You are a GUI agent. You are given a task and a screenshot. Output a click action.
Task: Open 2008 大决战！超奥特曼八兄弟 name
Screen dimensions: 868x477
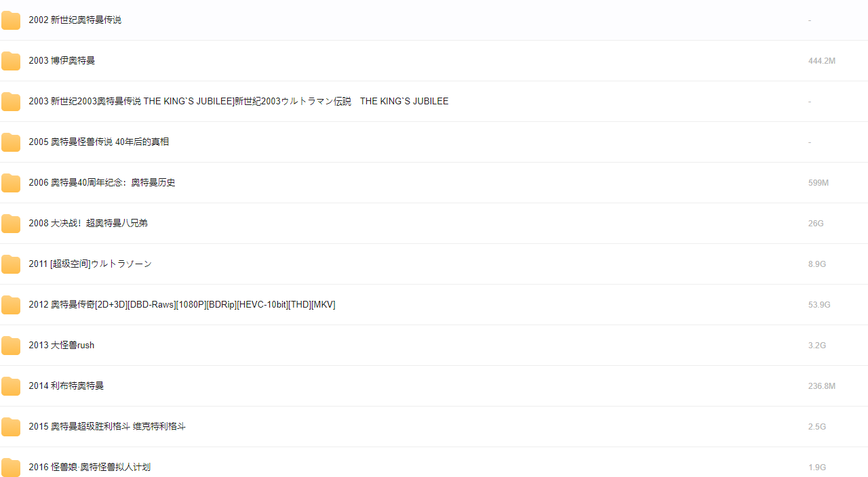(88, 224)
